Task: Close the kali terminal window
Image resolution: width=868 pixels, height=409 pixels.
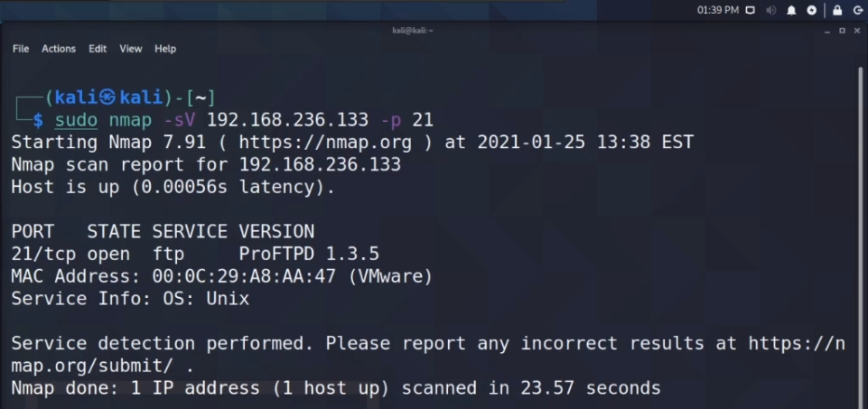Action: click(855, 31)
